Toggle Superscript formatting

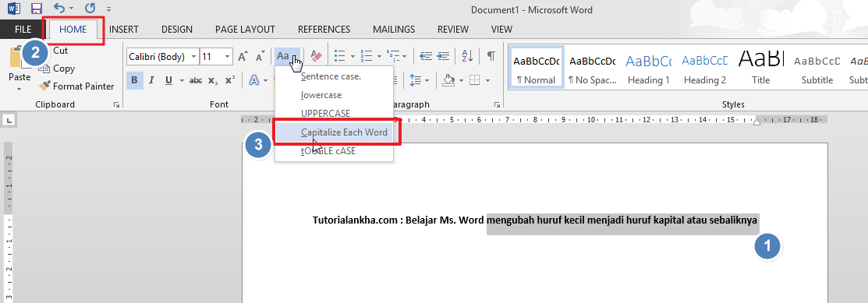(x=230, y=80)
